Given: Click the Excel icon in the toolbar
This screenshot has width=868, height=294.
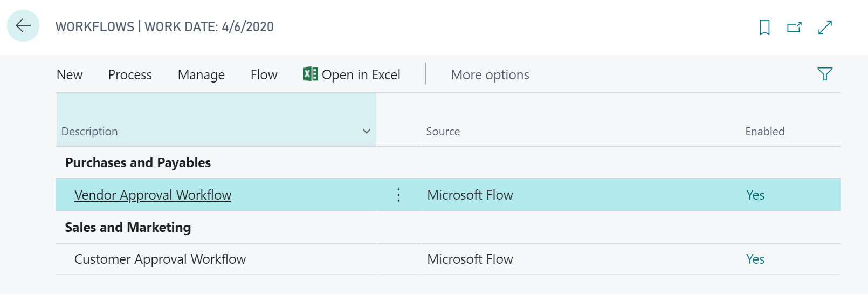Looking at the screenshot, I should click(x=310, y=74).
